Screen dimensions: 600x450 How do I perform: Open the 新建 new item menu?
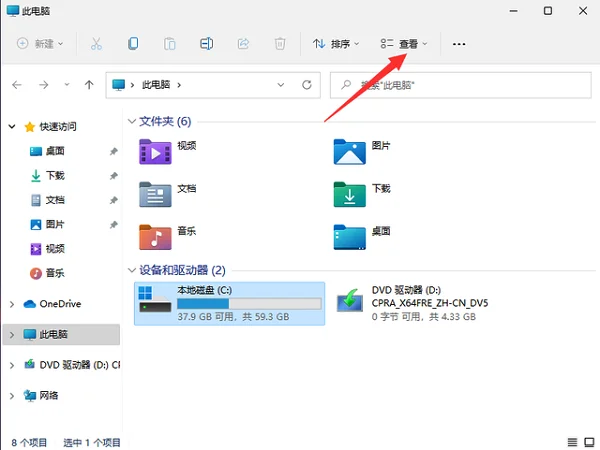point(40,44)
